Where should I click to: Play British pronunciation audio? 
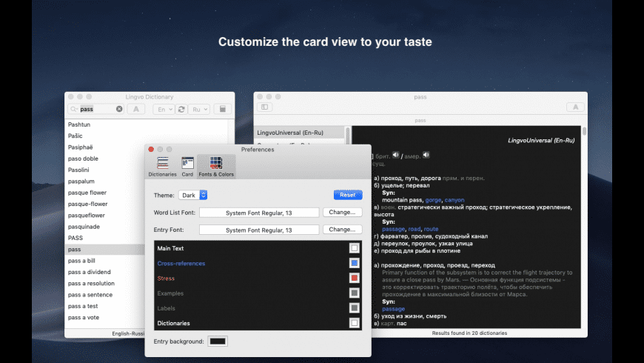click(x=395, y=155)
